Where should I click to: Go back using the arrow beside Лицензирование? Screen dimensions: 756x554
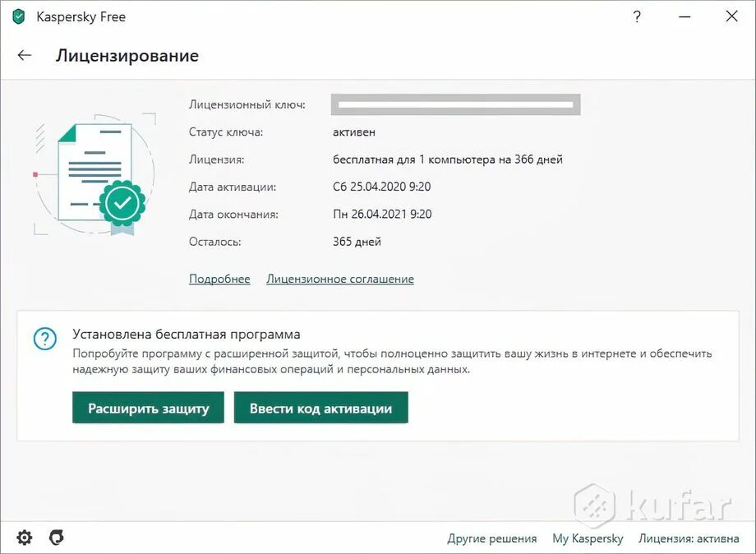coord(25,55)
